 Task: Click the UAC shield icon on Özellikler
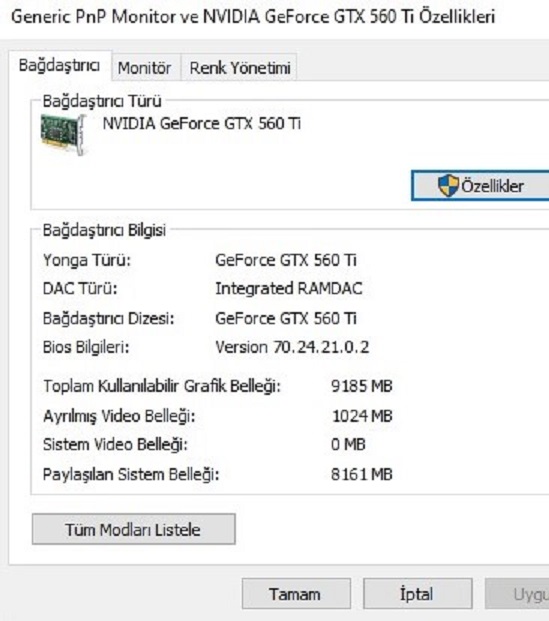coord(448,185)
